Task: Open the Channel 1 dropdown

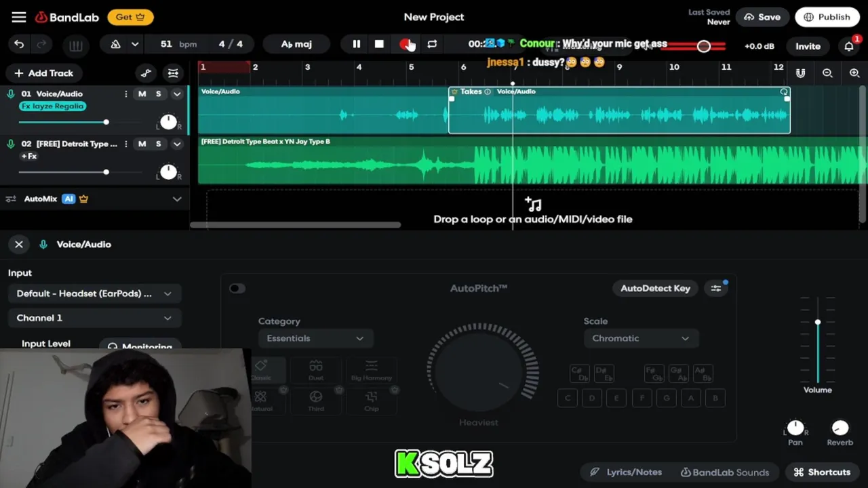Action: [x=94, y=318]
